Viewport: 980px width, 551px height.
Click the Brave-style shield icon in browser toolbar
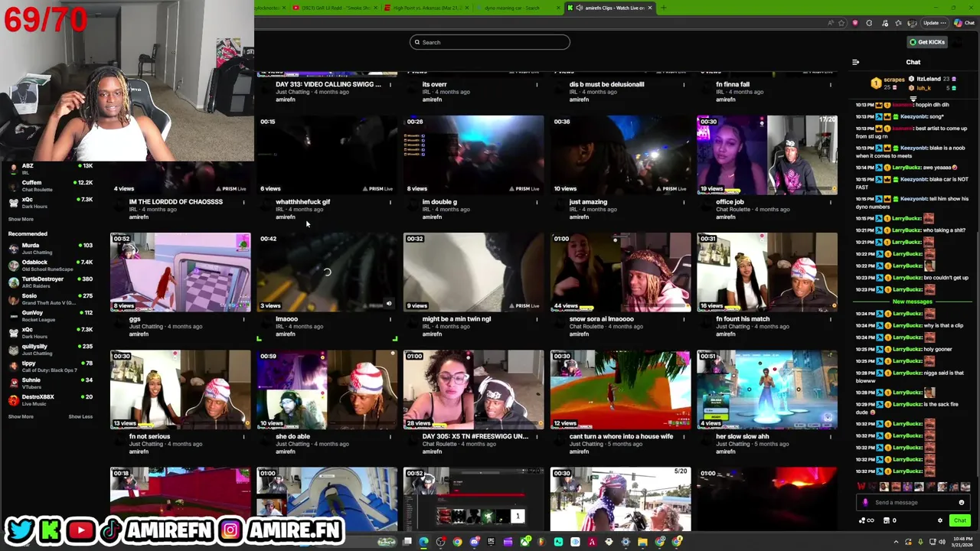[x=855, y=23]
